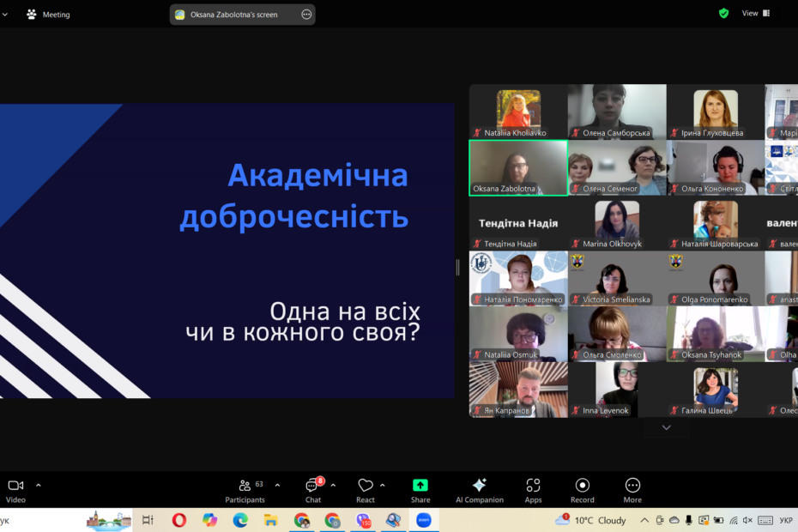Click the React heart icon

point(366,485)
